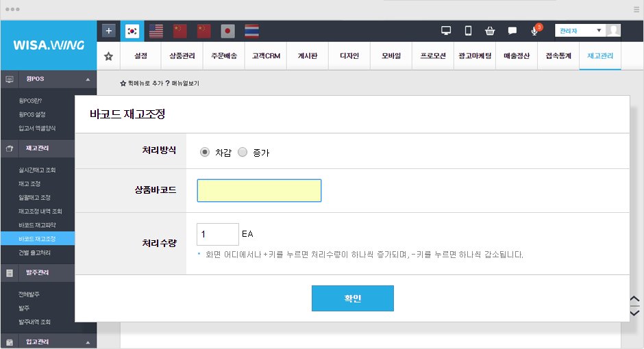Open the 디자인 menu tab
644x349 pixels.
coord(349,56)
